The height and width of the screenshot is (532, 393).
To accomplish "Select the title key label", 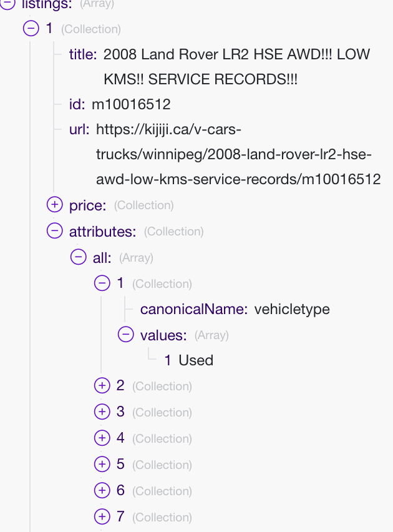I will [x=82, y=55].
